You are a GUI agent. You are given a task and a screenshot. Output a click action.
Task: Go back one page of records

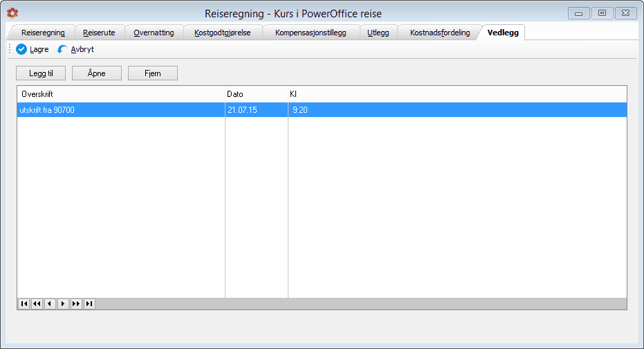[37, 304]
